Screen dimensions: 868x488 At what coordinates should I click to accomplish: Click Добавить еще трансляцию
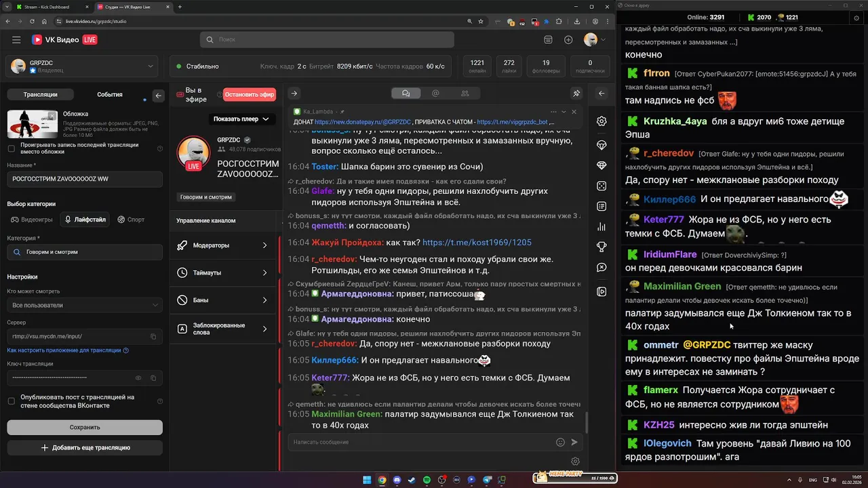85,447
